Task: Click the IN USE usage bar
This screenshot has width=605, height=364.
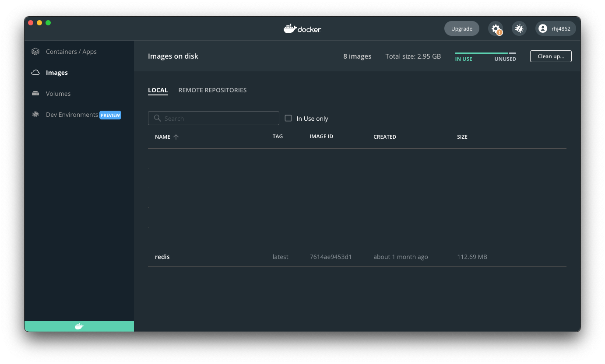Action: [482, 53]
